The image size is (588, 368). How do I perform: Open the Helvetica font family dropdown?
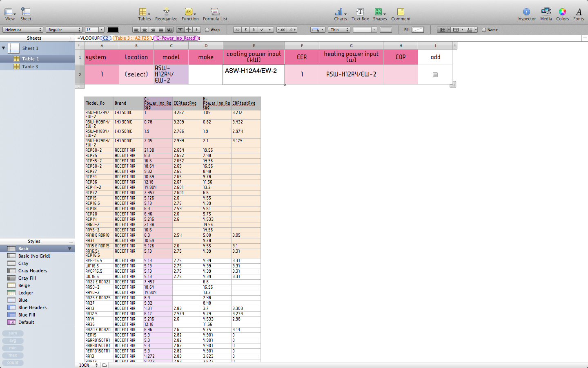[x=23, y=30]
